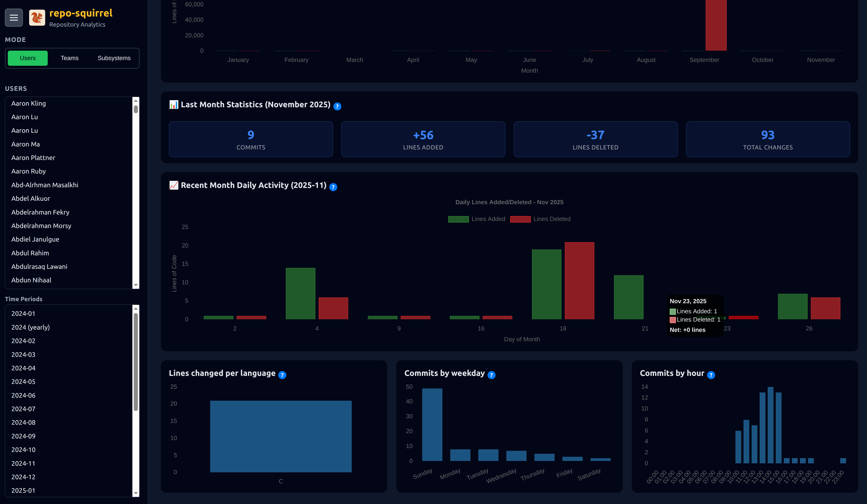Toggle Lines Deleted legend in daily chart
This screenshot has width=867, height=504.
coord(540,219)
